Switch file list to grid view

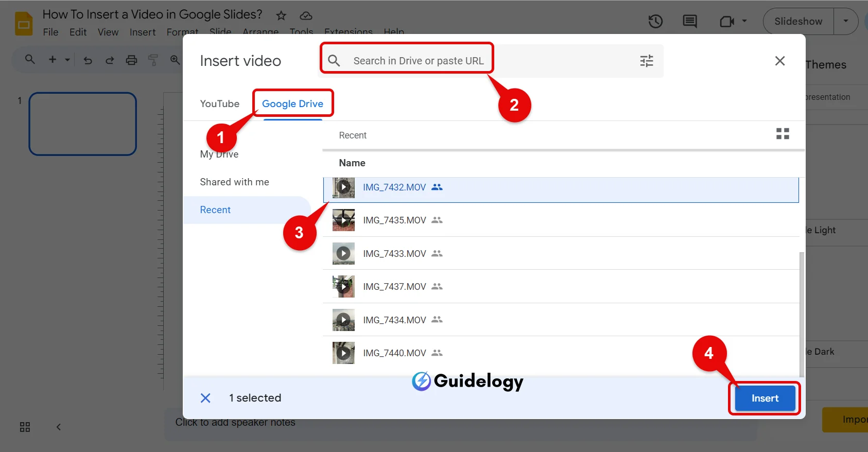[x=783, y=134]
